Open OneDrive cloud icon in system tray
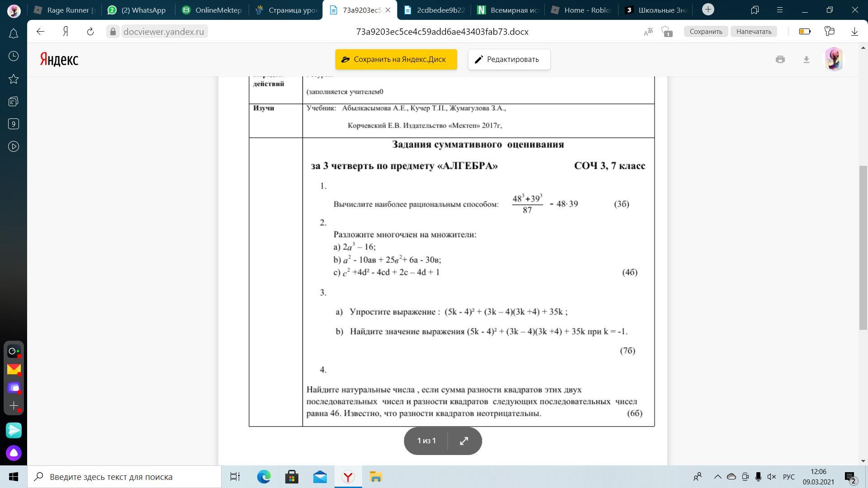Image resolution: width=868 pixels, height=488 pixels. [731, 477]
